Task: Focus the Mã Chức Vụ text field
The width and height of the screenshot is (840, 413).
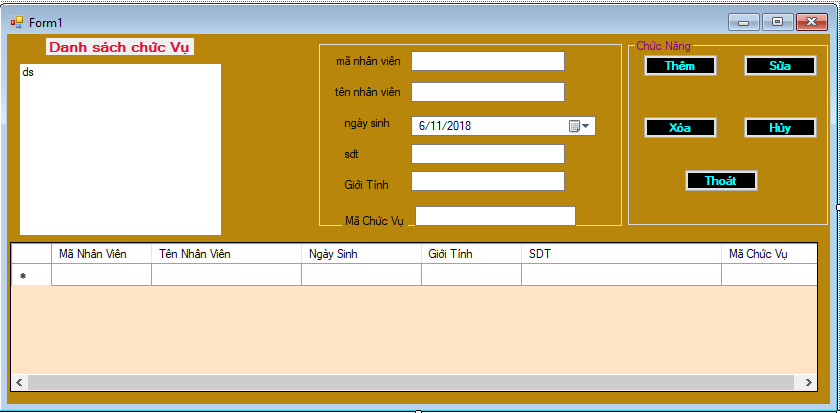Action: [496, 216]
